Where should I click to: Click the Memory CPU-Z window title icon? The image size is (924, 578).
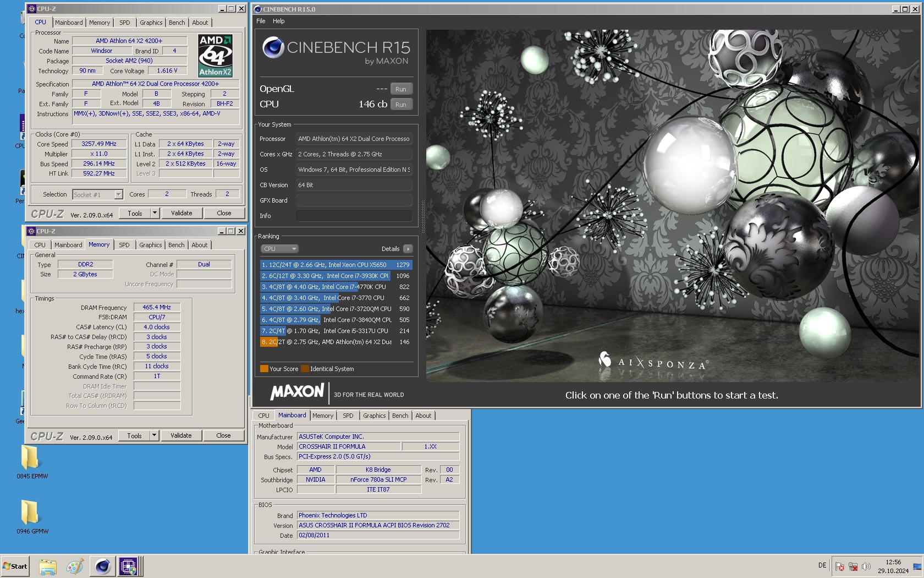click(31, 231)
